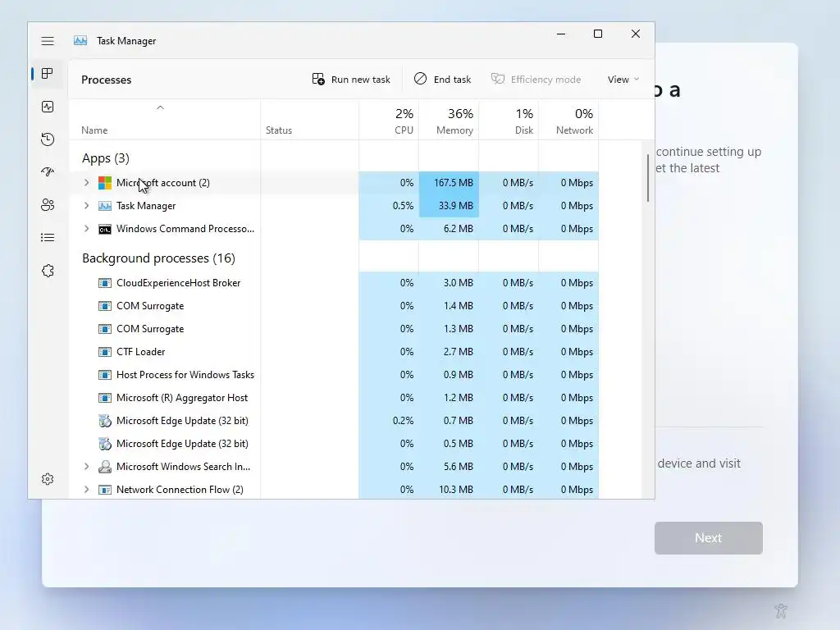Image resolution: width=840 pixels, height=630 pixels.
Task: Click the Apps (3) group heading
Action: pyautogui.click(x=106, y=158)
